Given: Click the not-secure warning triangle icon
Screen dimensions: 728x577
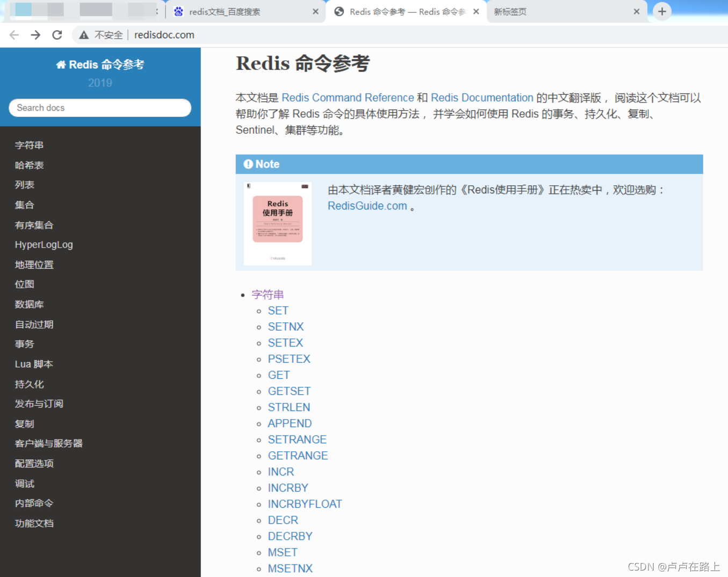Looking at the screenshot, I should 84,35.
